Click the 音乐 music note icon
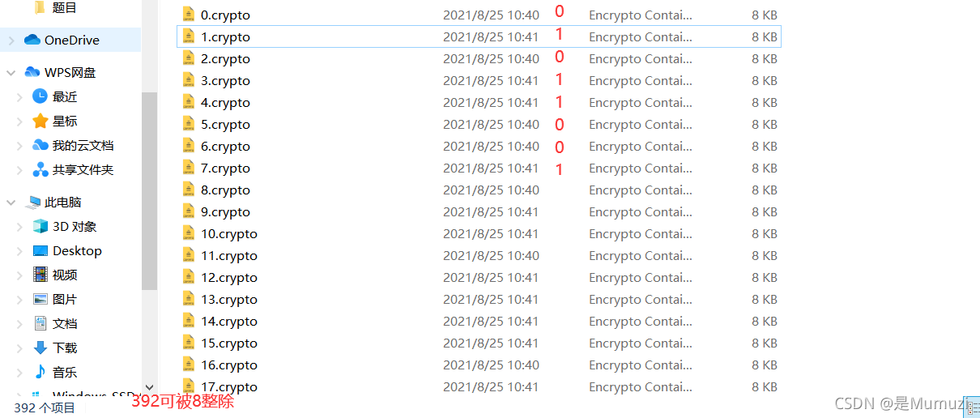The width and height of the screenshot is (980, 418). coord(40,372)
